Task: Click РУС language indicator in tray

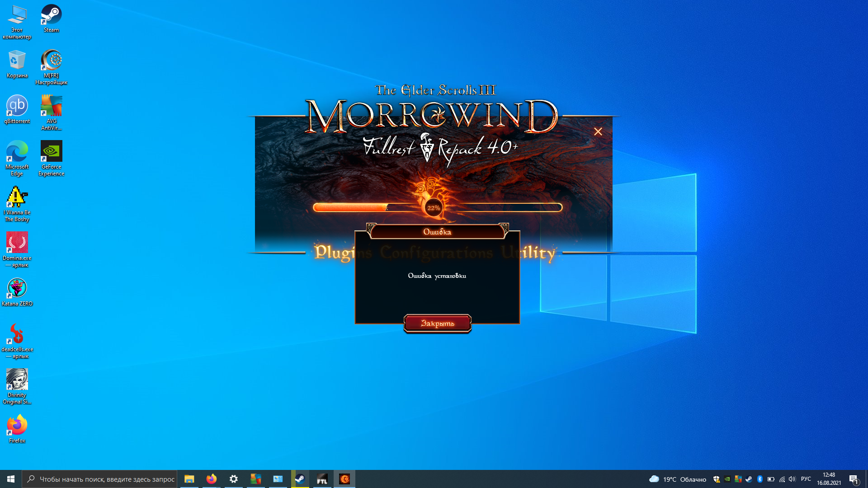Action: click(806, 479)
